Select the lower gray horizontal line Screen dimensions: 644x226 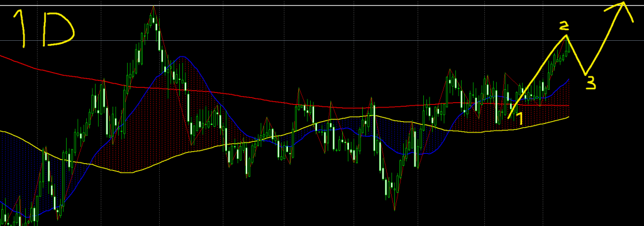(x=322, y=40)
